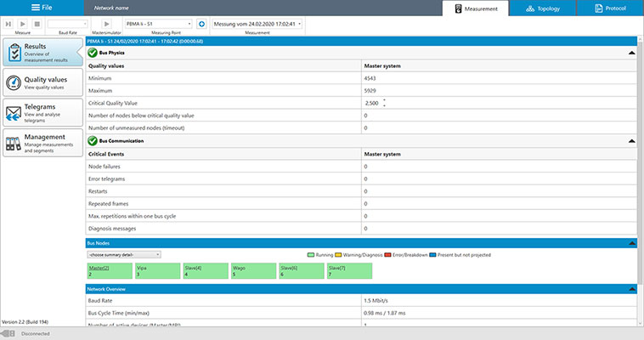Open the Measurement date dropdown

pos(257,24)
